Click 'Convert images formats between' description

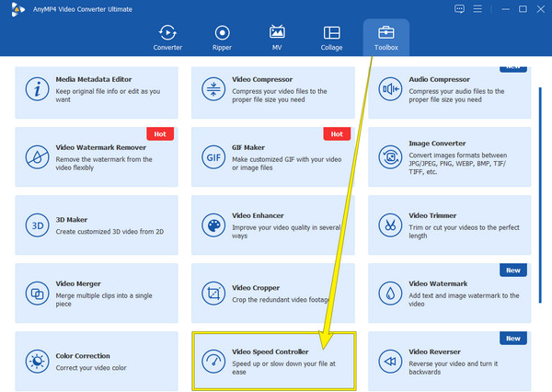[457, 164]
